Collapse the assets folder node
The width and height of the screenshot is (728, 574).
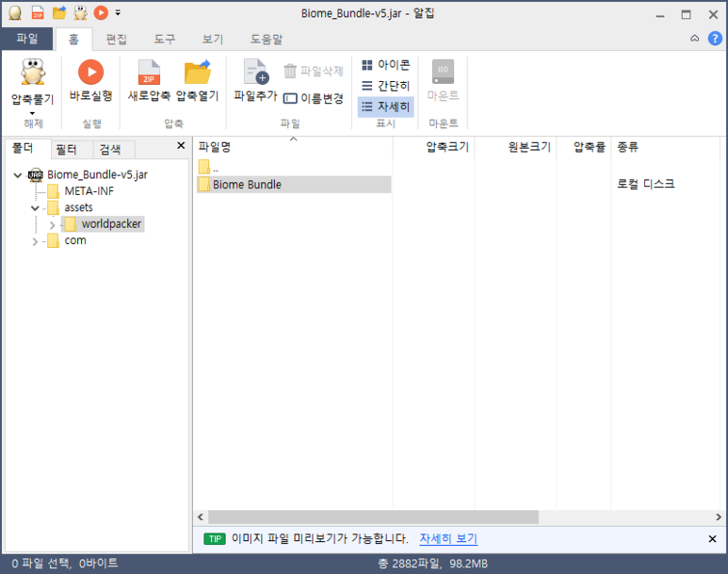(35, 207)
